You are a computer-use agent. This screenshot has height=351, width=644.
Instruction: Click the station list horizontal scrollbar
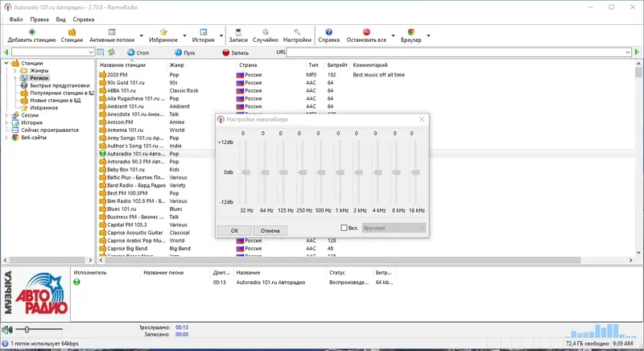(343, 260)
